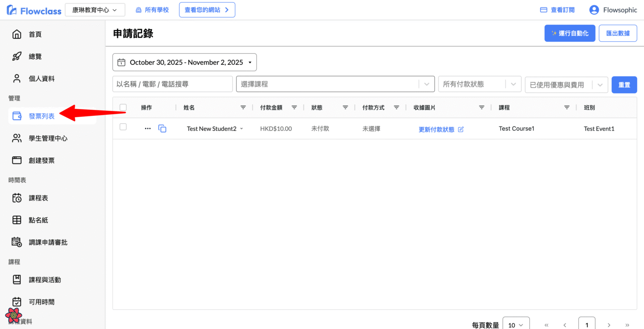Click the edit icon beside 更新付款狀態

coord(461,129)
